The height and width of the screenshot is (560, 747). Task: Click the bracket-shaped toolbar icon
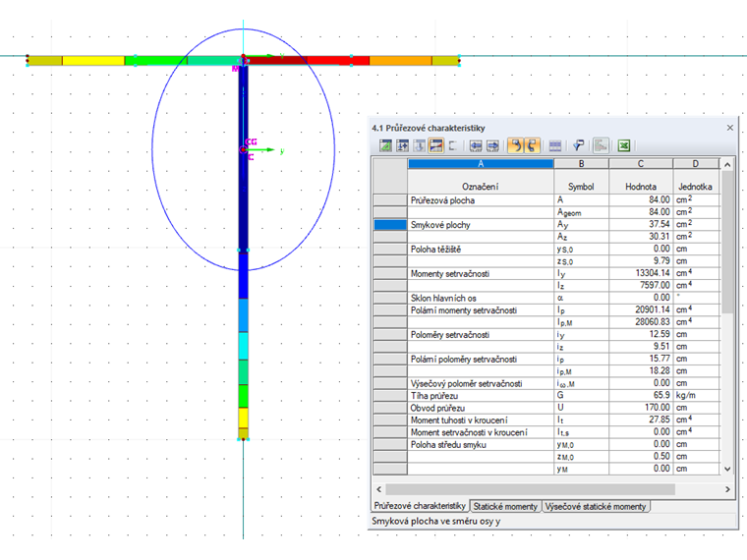click(453, 145)
